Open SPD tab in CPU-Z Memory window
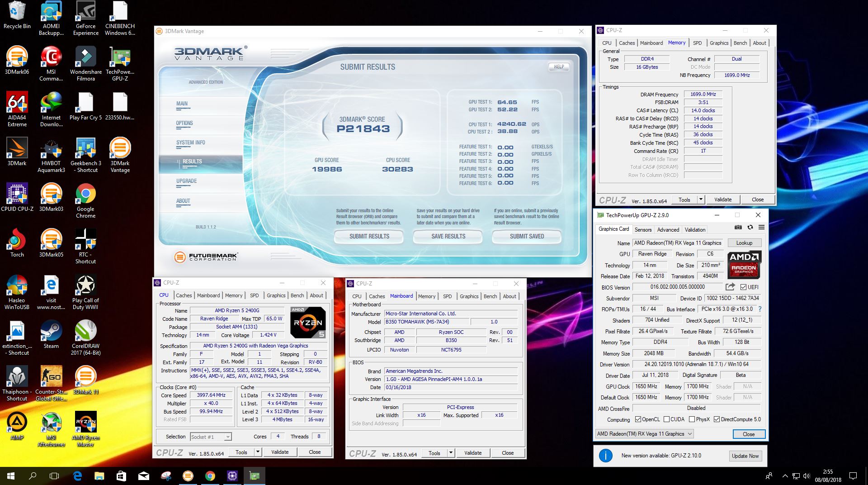868x485 pixels. (698, 43)
